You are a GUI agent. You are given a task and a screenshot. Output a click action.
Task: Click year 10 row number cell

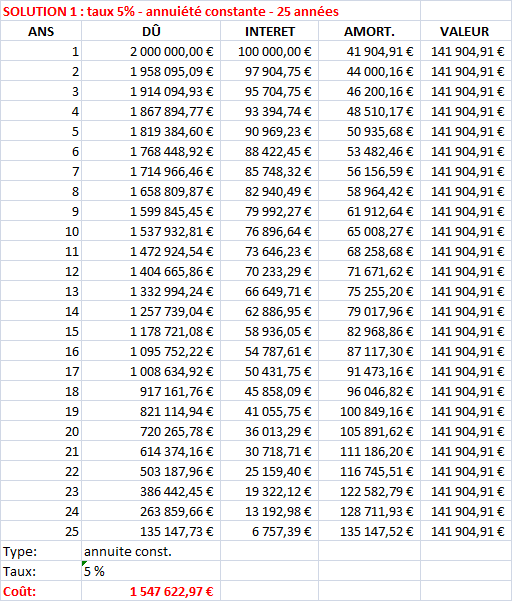coord(41,231)
